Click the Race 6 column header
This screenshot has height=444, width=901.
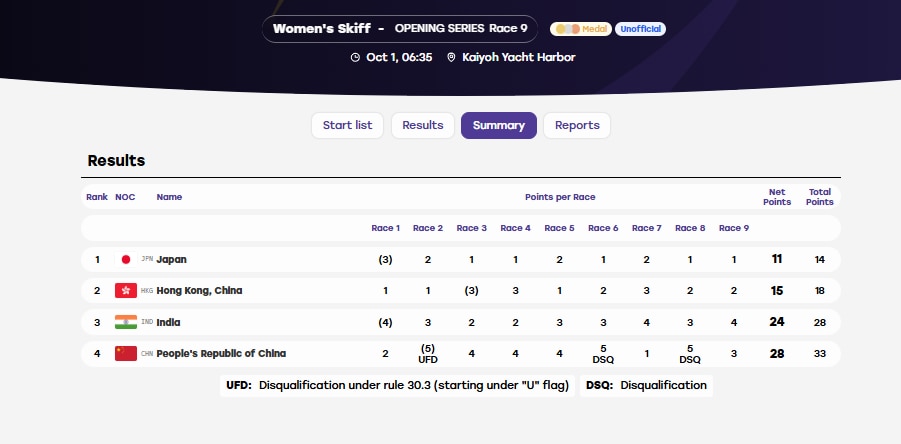[603, 228]
